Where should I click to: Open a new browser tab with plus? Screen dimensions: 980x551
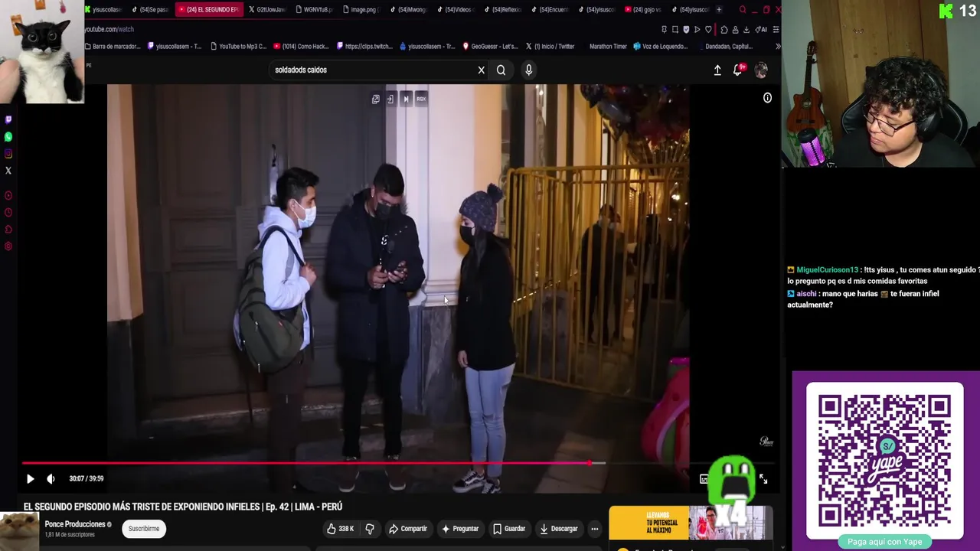718,10
